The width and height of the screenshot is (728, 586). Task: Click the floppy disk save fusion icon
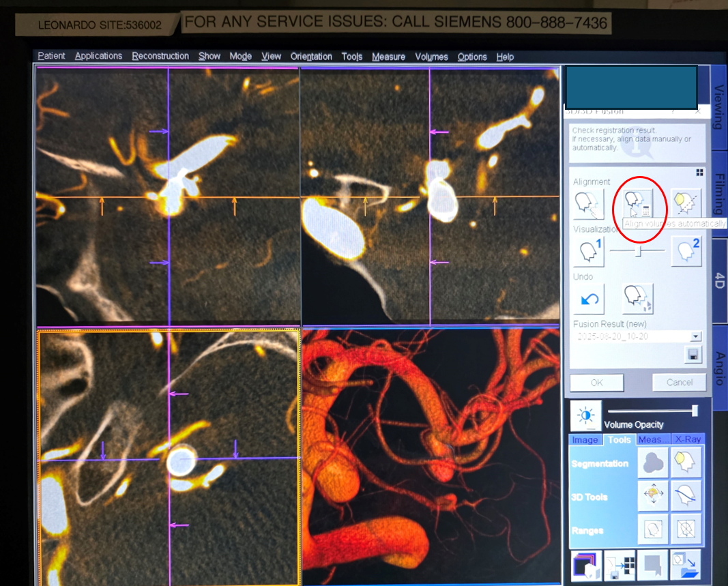pos(693,355)
